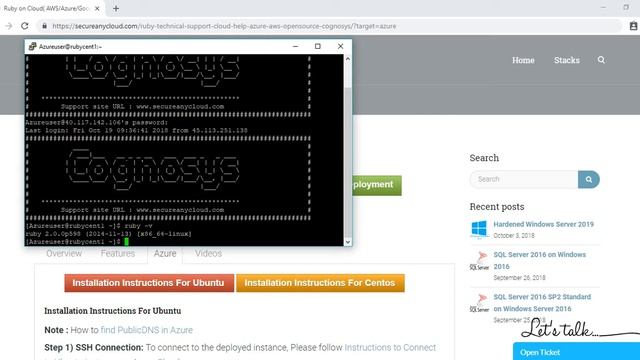This screenshot has width=640, height=360.
Task: Click Installation Instructions For Ubuntu button
Action: [149, 283]
